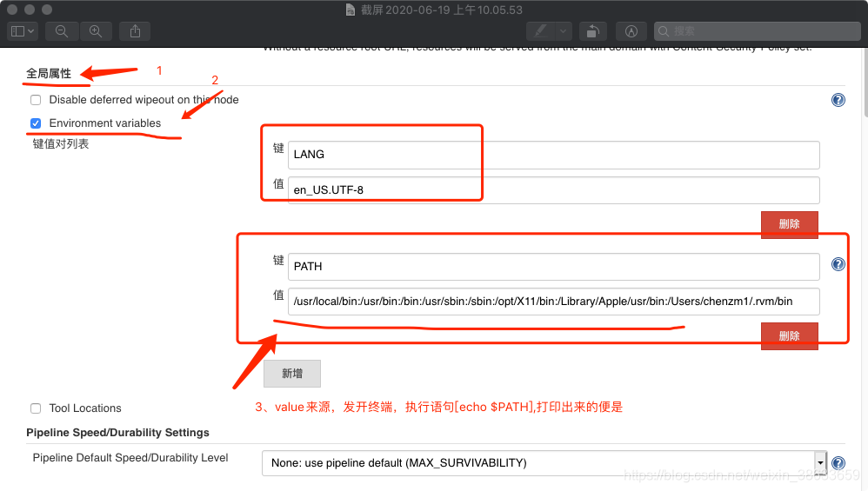Click the vertical scrollbar thumb

pyautogui.click(x=865, y=83)
